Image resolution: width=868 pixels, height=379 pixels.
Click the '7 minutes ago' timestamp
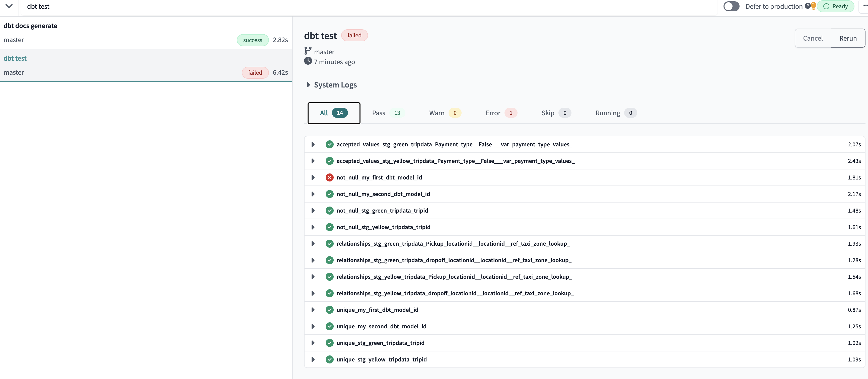334,62
